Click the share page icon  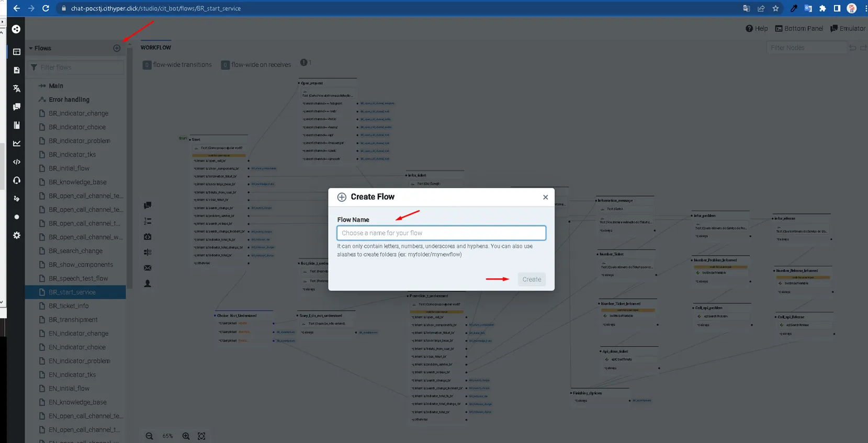coord(761,8)
